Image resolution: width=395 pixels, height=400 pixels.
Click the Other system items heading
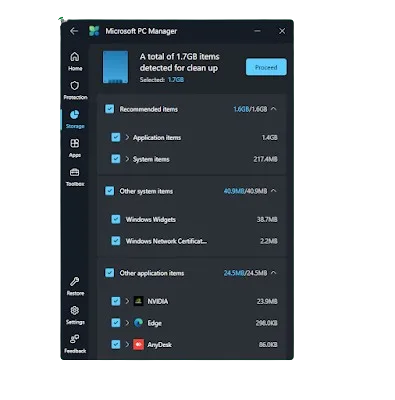(x=146, y=191)
